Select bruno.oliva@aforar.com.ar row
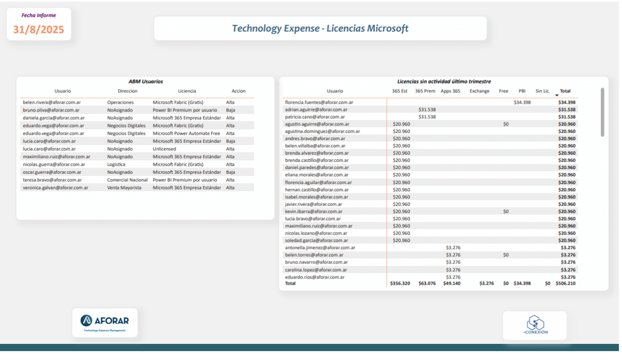The width and height of the screenshot is (622, 364). (x=137, y=110)
